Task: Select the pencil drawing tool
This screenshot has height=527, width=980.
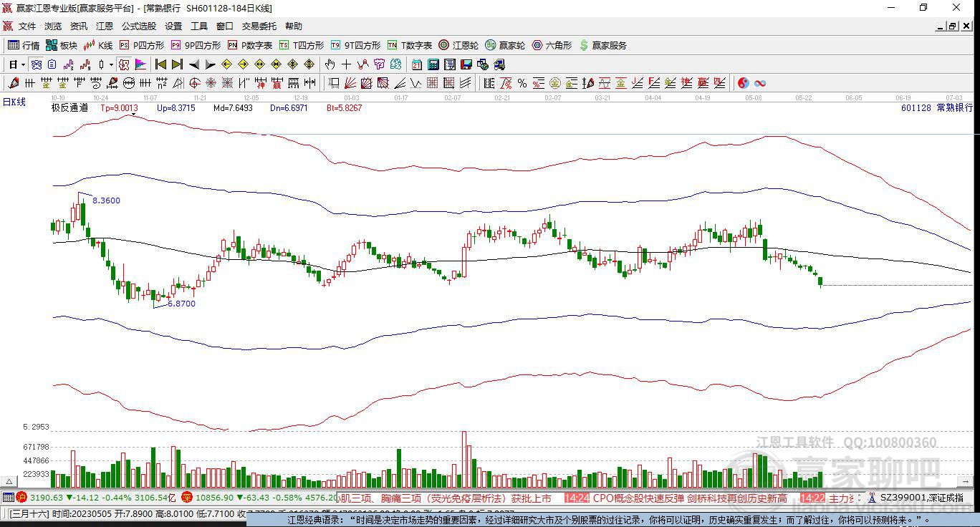Action: click(x=12, y=83)
